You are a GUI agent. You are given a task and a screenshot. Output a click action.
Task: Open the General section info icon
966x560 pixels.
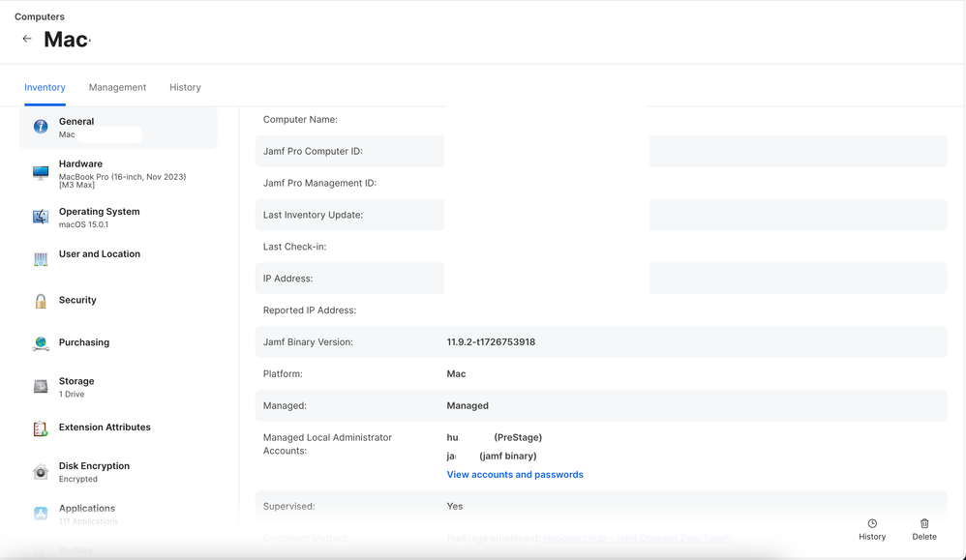(41, 127)
